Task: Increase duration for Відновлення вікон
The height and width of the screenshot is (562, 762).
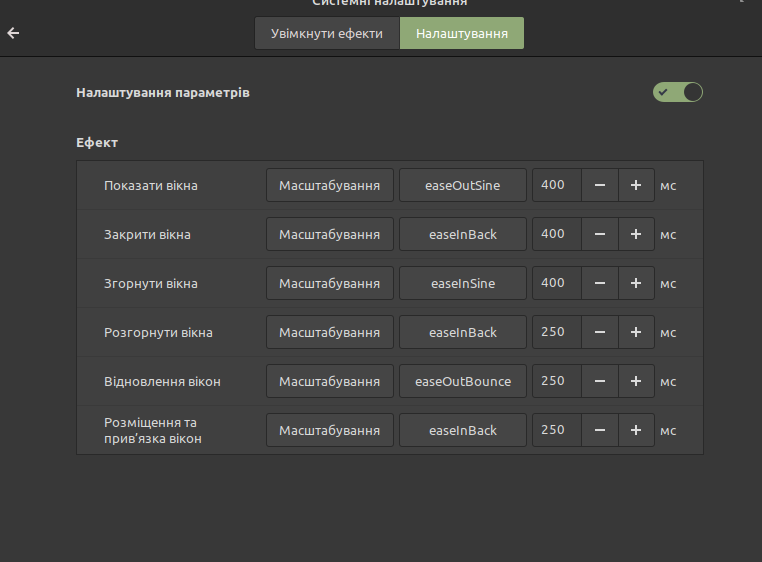Action: (636, 382)
